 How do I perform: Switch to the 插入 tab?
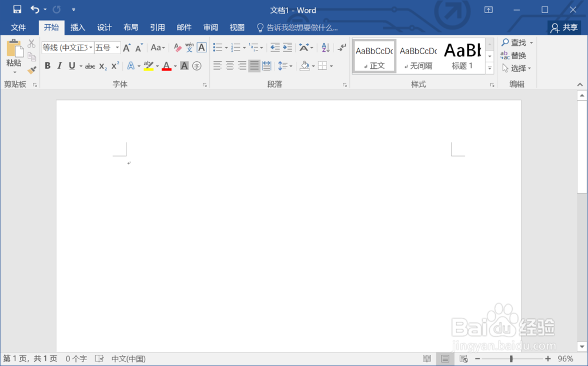click(x=78, y=28)
